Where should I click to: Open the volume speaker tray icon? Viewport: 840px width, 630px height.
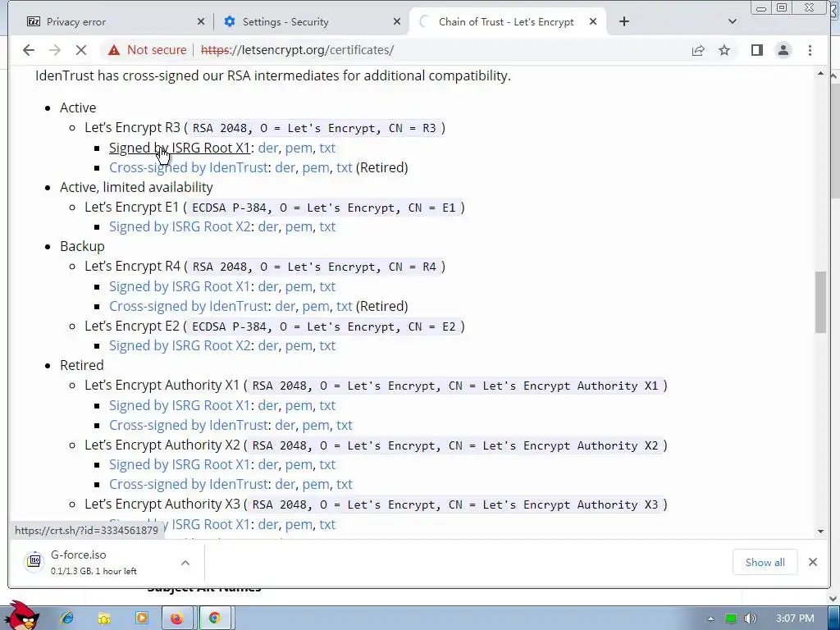coord(750,619)
